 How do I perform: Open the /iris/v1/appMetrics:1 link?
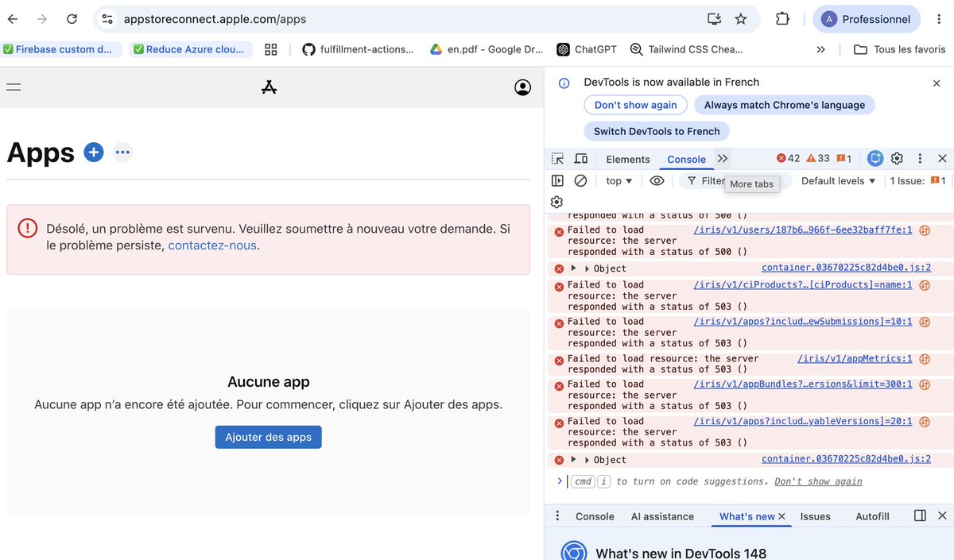coord(855,358)
